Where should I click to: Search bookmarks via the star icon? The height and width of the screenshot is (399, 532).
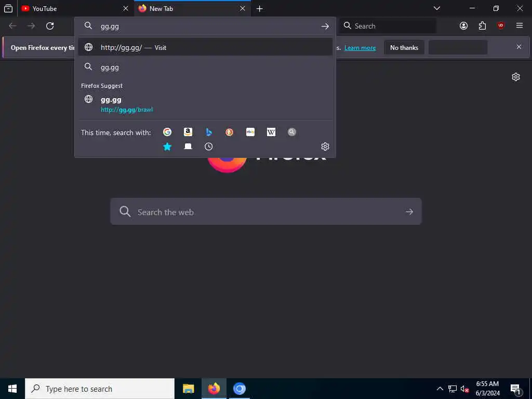(167, 147)
